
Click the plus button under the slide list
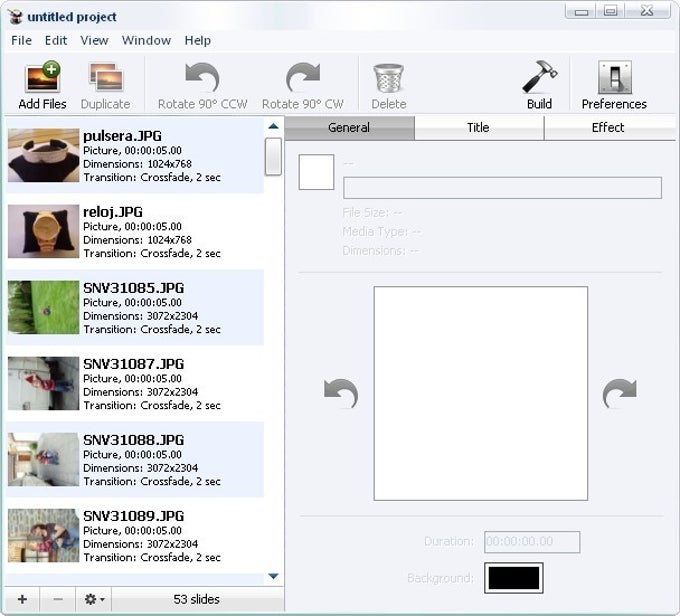pos(23,599)
